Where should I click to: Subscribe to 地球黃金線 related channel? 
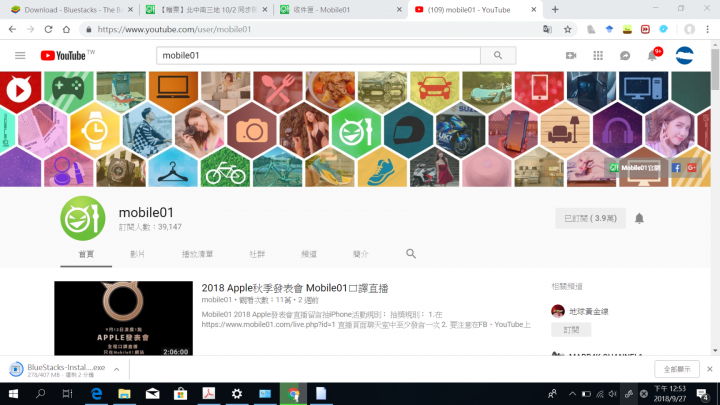click(571, 330)
